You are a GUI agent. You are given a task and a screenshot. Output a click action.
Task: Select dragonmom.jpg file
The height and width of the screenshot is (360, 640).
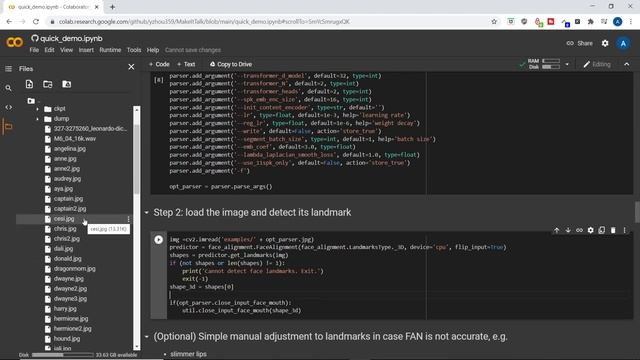[x=74, y=269]
